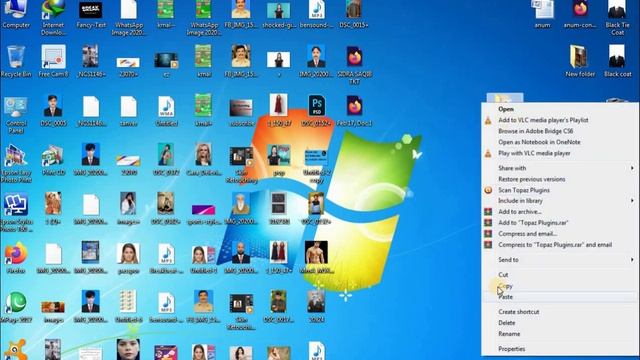Choose Delete from the context menu
Screen dimensions: 640x360
(507, 322)
